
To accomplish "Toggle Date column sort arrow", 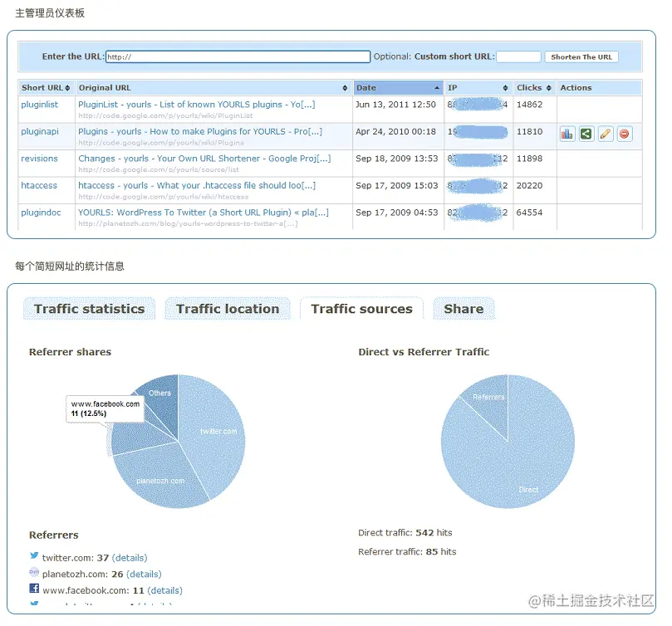I will pos(437,88).
